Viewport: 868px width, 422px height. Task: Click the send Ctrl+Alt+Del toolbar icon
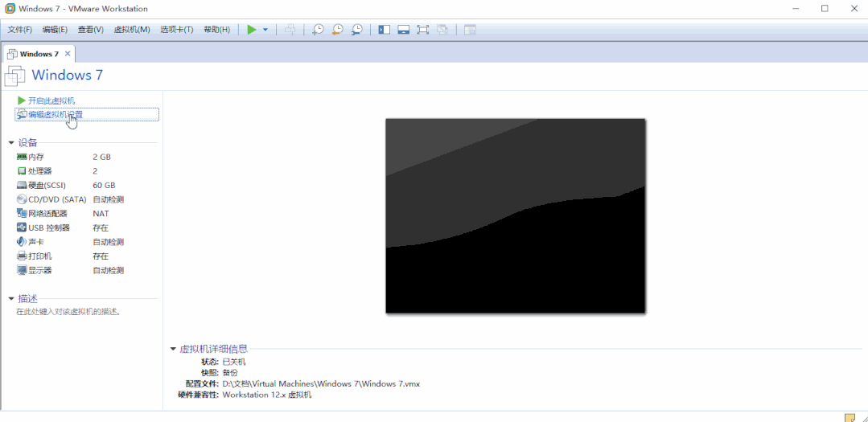tap(290, 30)
